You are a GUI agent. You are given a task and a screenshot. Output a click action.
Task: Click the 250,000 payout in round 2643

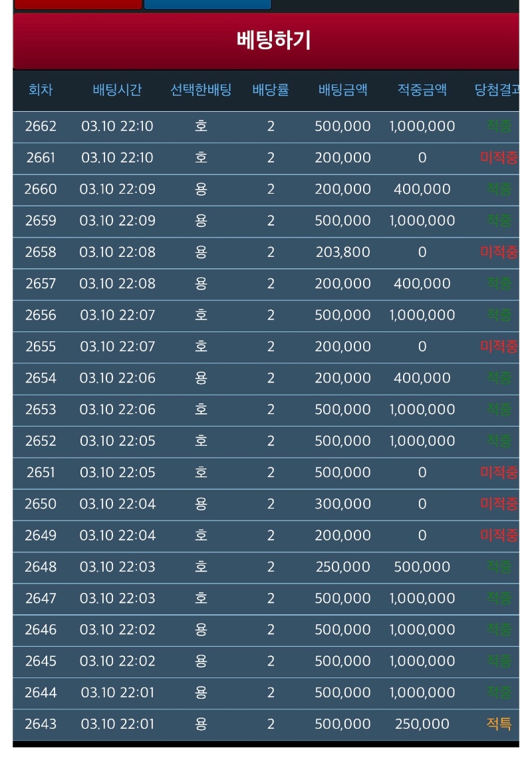422,724
